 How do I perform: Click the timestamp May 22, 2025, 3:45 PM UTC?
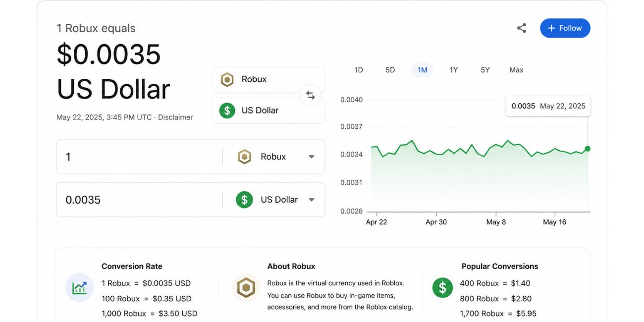tap(104, 117)
